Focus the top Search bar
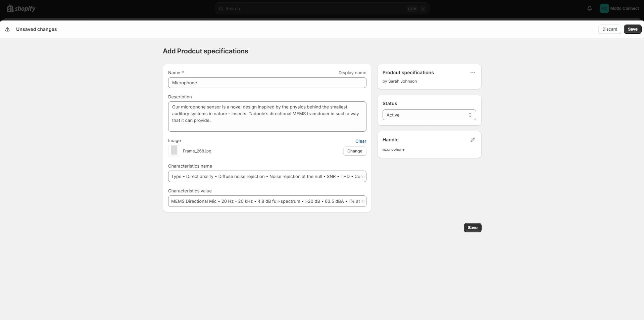 click(315, 9)
